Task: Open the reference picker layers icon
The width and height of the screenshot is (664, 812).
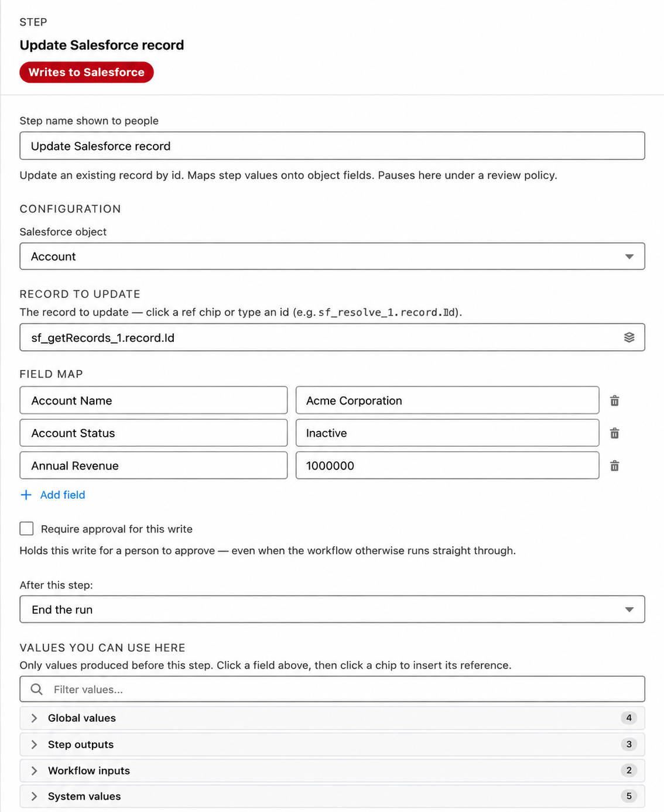Action: 629,337
